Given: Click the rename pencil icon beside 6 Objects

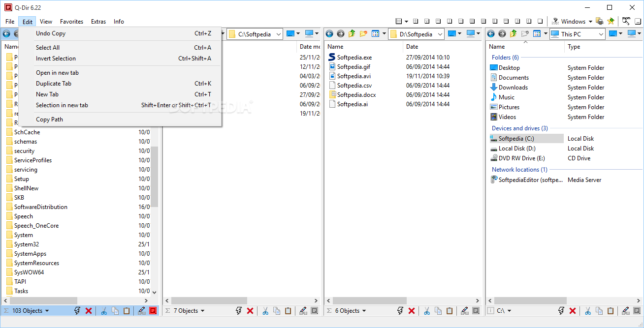Looking at the screenshot, I should pos(464,311).
